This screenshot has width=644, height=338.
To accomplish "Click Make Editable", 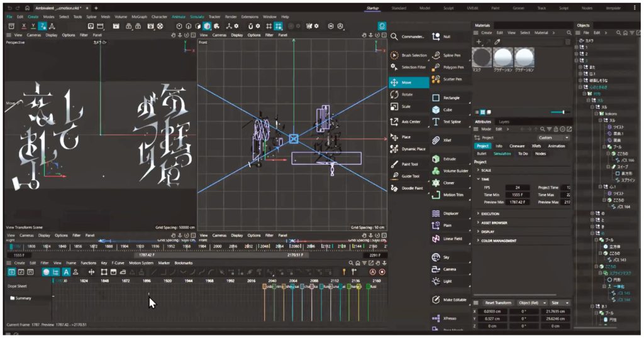I will [x=450, y=300].
